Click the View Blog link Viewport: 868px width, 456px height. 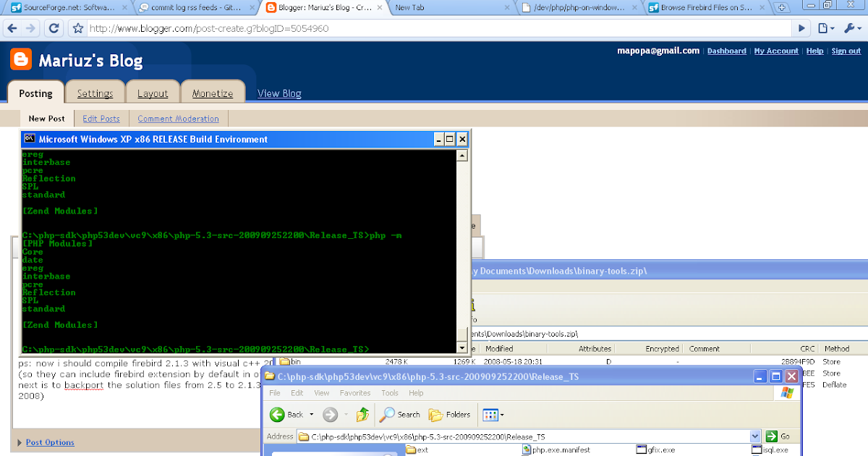(x=278, y=93)
